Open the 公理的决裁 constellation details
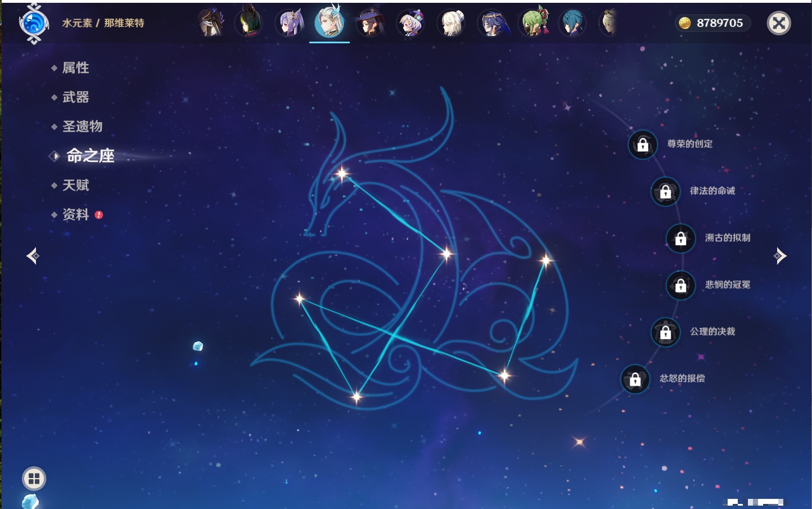 pos(665,332)
